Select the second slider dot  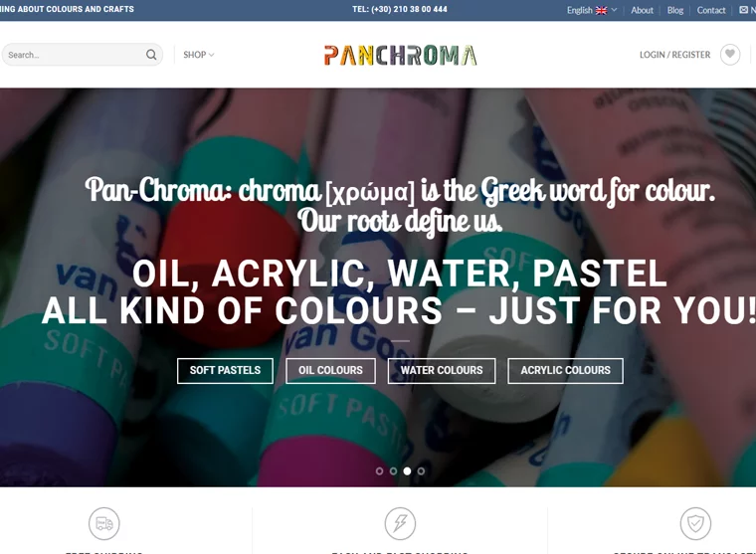[394, 471]
